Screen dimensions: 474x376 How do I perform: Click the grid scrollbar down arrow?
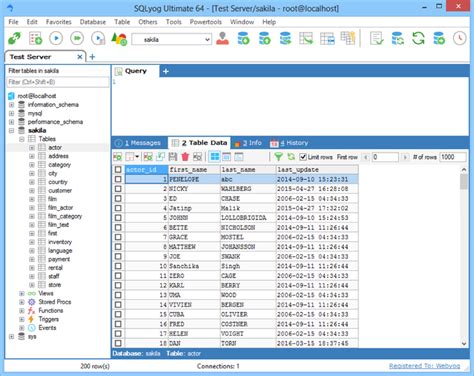click(464, 344)
